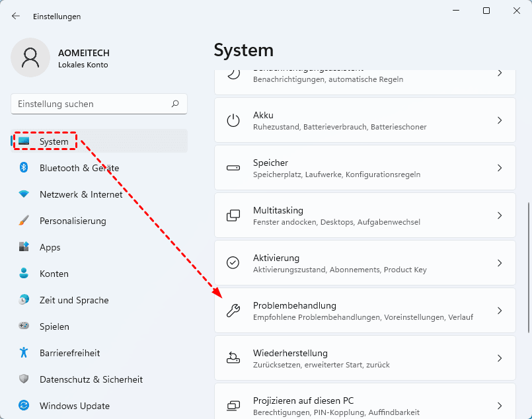Click the Bluetooth & Geräte icon
Viewport: 532px width, 419px height.
coord(24,168)
